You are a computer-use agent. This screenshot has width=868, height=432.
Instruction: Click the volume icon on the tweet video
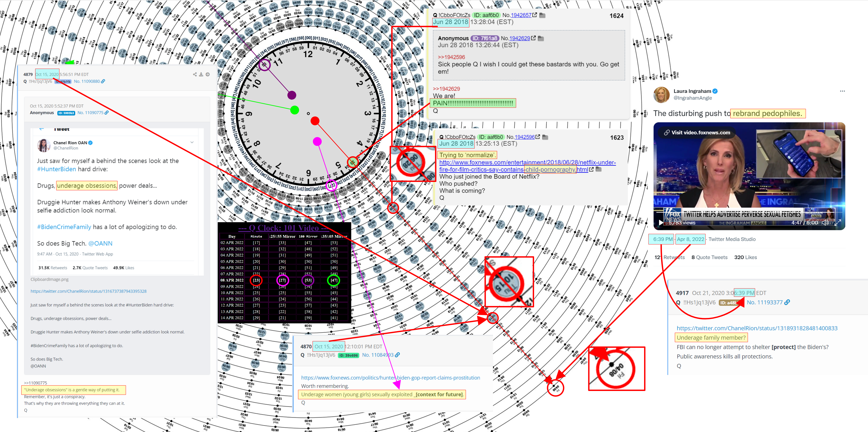(x=825, y=222)
